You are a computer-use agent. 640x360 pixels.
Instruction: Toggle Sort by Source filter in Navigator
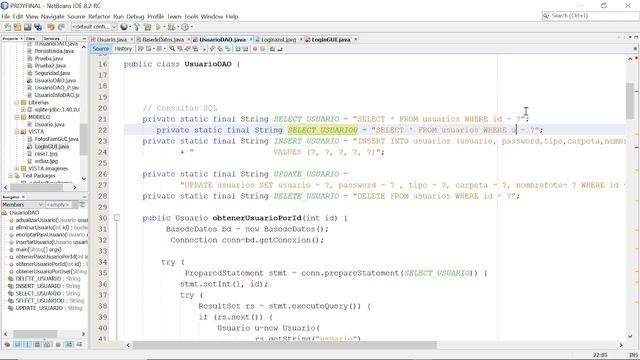tap(79, 345)
